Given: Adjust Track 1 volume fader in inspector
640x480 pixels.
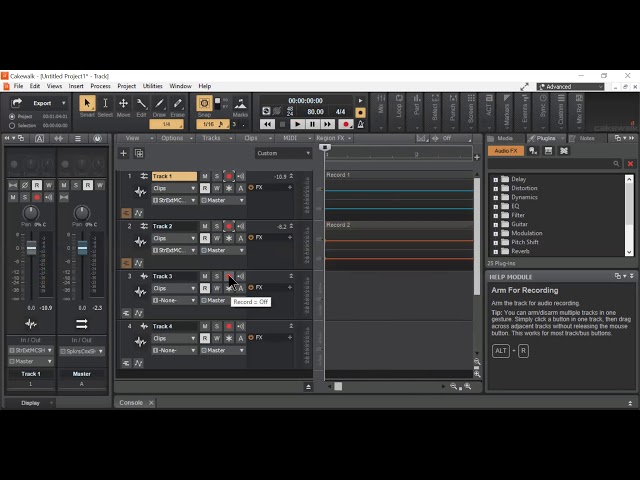Looking at the screenshot, I should 31,248.
